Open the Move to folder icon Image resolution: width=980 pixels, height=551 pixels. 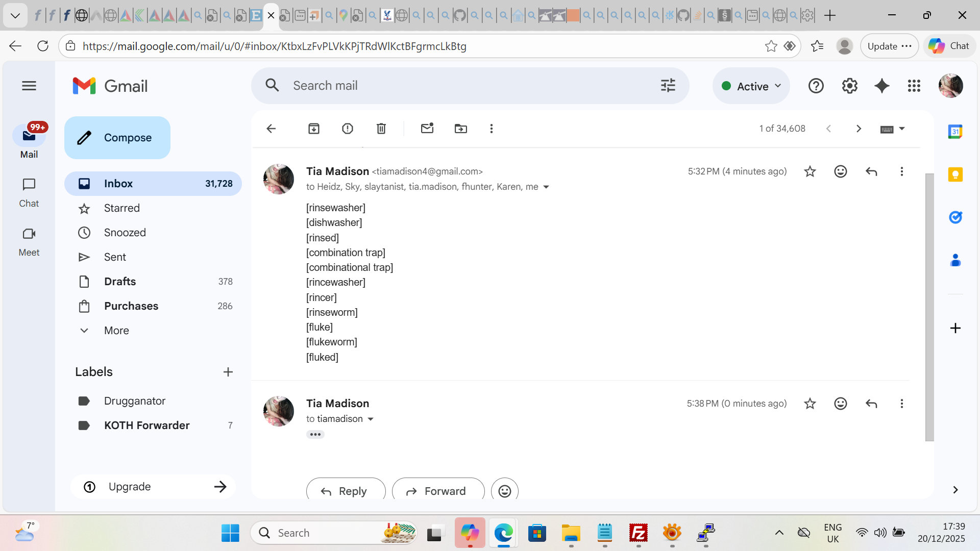[x=460, y=129]
